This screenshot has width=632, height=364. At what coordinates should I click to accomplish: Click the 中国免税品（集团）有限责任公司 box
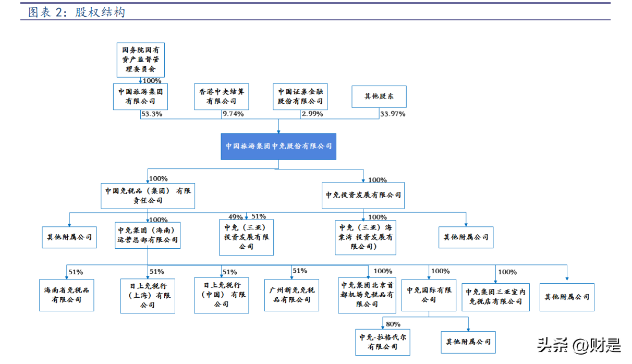[148, 195]
